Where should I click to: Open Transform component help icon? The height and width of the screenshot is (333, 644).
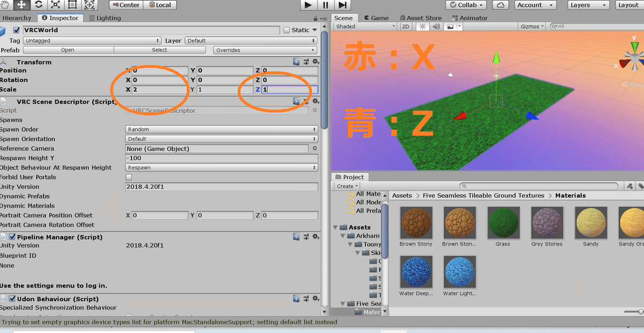click(x=297, y=62)
